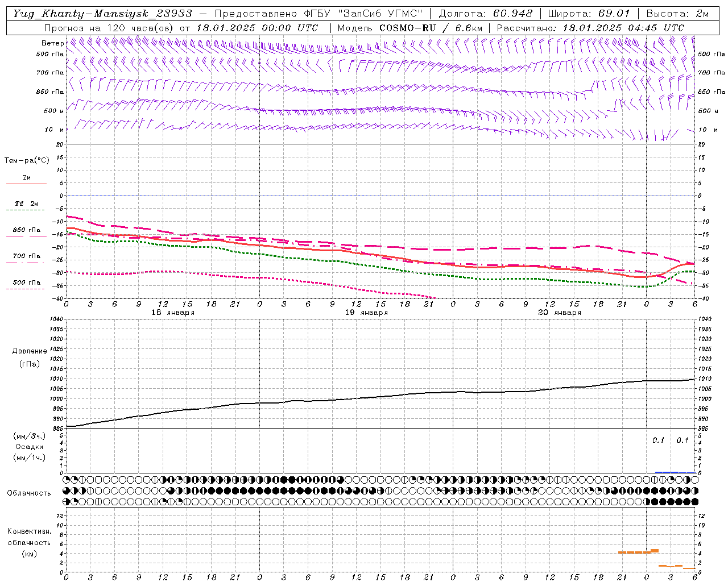Viewport: 728px width, 582px height.
Task: Click the Тем-ра(°C) axis label
Action: [27, 161]
